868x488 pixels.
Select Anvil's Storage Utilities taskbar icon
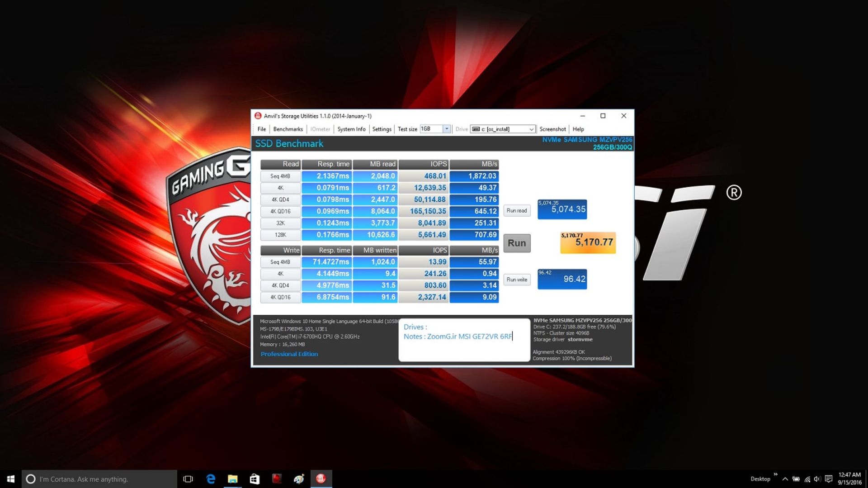coord(321,479)
